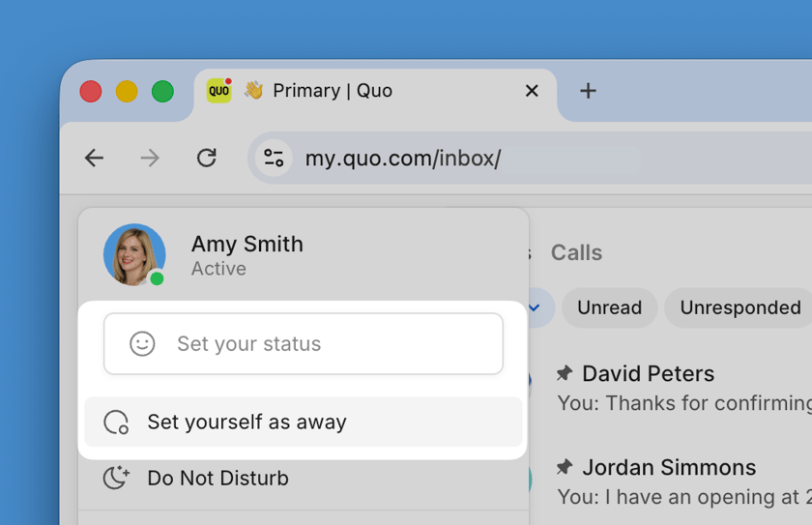Click the Amy Smith name
The width and height of the screenshot is (812, 525).
click(x=247, y=244)
